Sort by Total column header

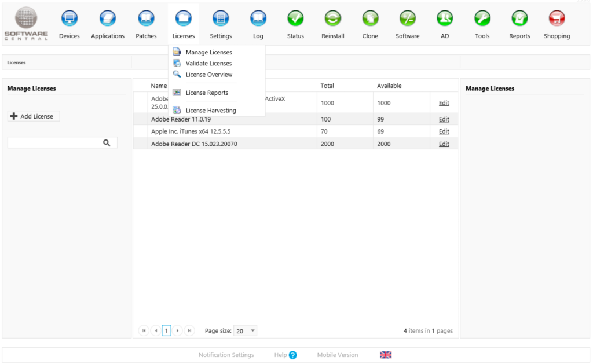point(327,86)
